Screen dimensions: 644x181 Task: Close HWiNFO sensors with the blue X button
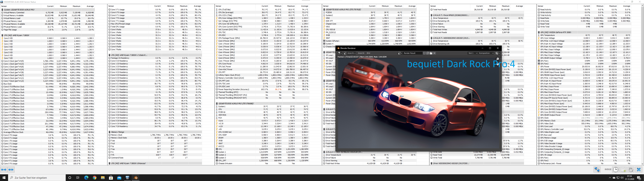click(639, 169)
